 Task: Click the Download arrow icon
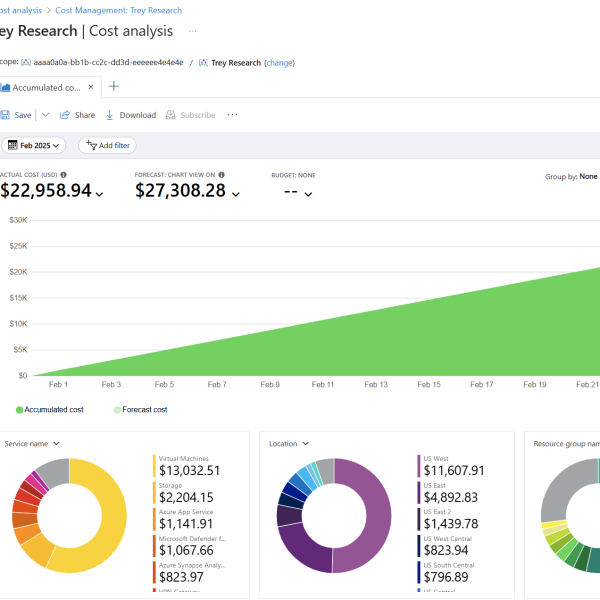point(109,115)
